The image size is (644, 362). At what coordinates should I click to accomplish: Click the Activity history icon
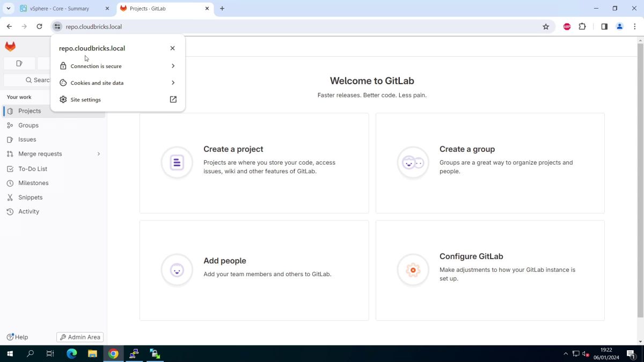tap(10, 211)
